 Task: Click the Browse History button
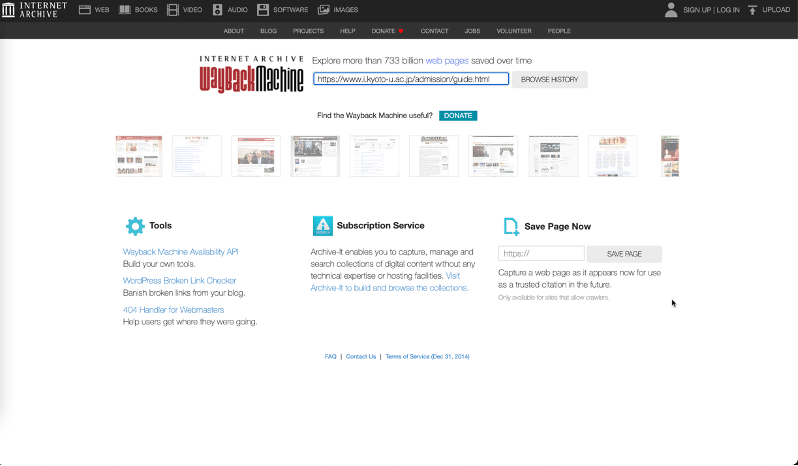pyautogui.click(x=550, y=79)
